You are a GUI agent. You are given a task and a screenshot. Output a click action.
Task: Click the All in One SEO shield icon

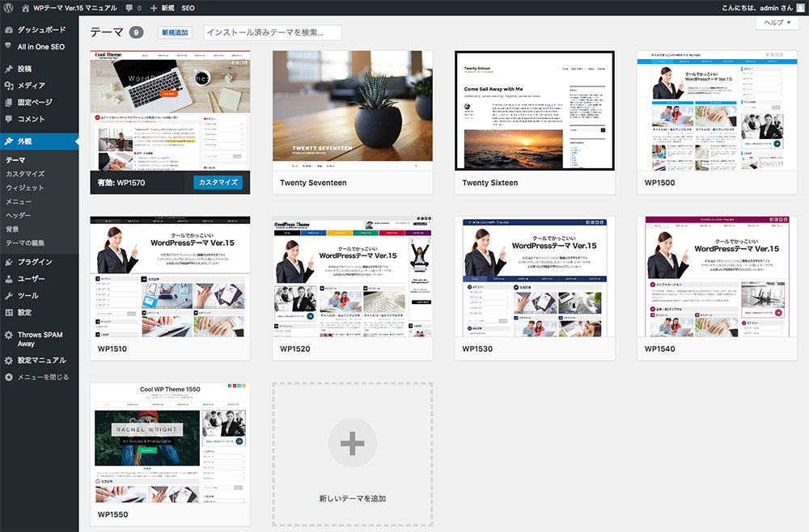click(8, 46)
